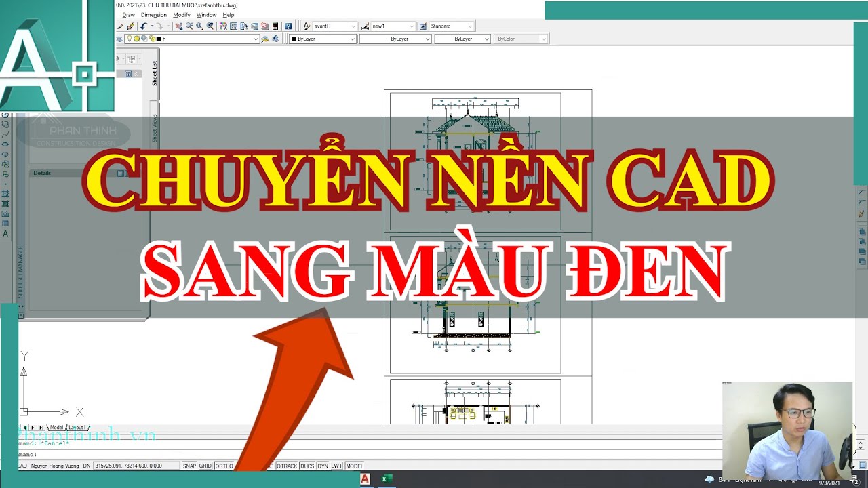Collapse the sheet panel double-chevron
Viewport: 868px width, 488px height.
pos(137,74)
